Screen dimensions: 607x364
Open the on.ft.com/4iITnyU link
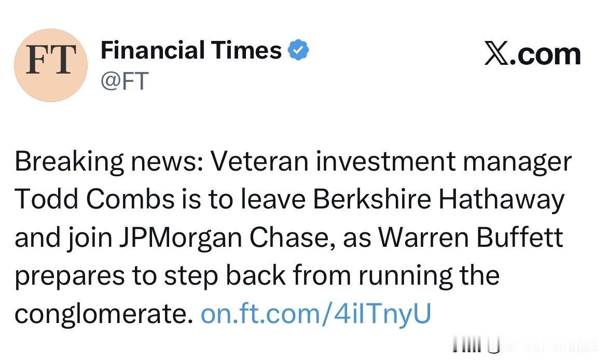coord(315,314)
